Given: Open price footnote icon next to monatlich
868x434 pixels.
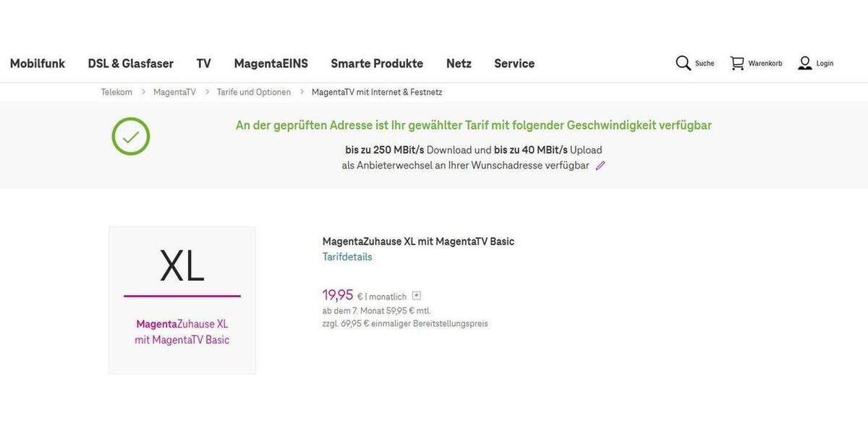Looking at the screenshot, I should (x=417, y=296).
